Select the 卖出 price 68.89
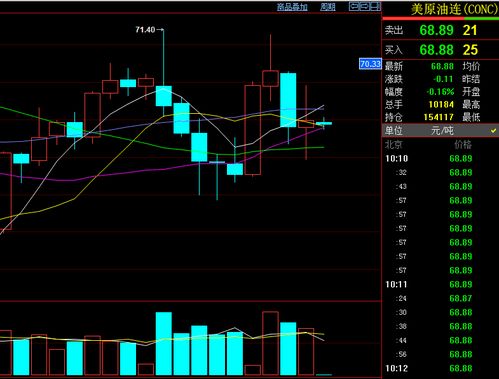Viewport: 499px width, 379px height. (x=436, y=30)
